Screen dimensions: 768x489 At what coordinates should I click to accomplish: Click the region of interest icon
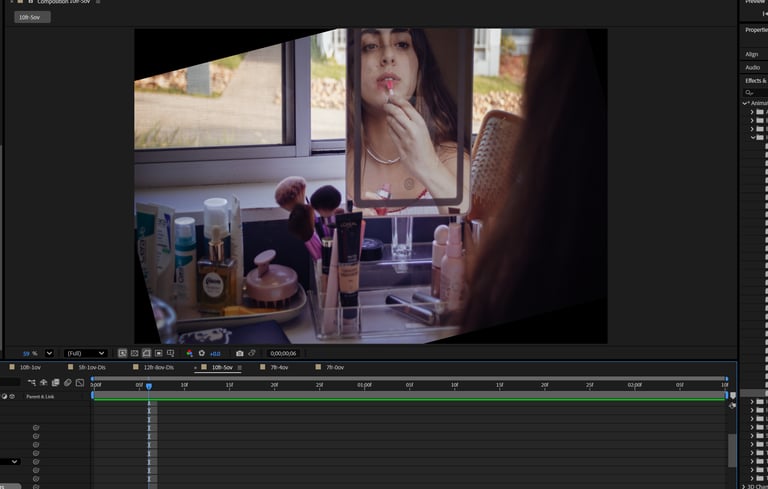(159, 353)
